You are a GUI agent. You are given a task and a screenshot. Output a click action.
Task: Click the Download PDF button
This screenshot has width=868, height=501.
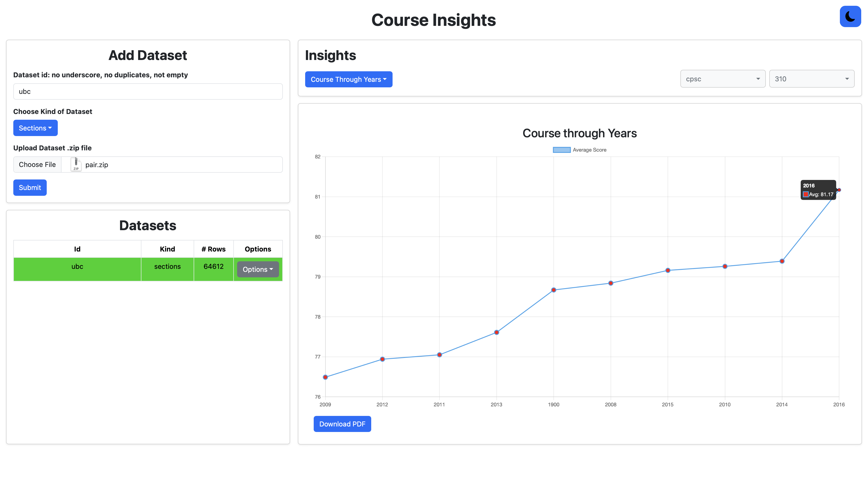(342, 424)
